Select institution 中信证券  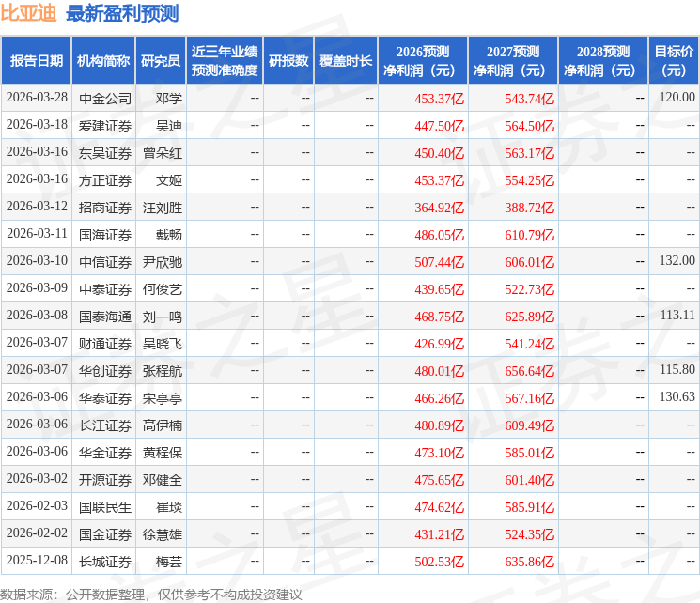[105, 262]
